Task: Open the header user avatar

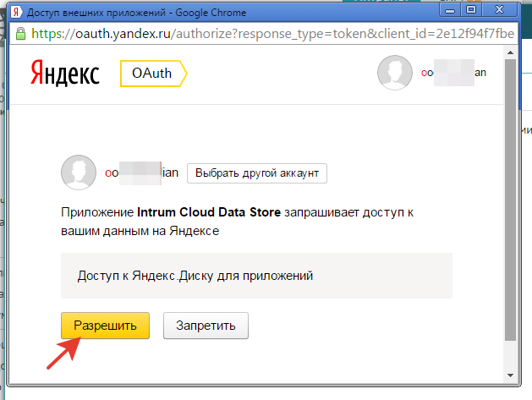Action: (x=395, y=73)
